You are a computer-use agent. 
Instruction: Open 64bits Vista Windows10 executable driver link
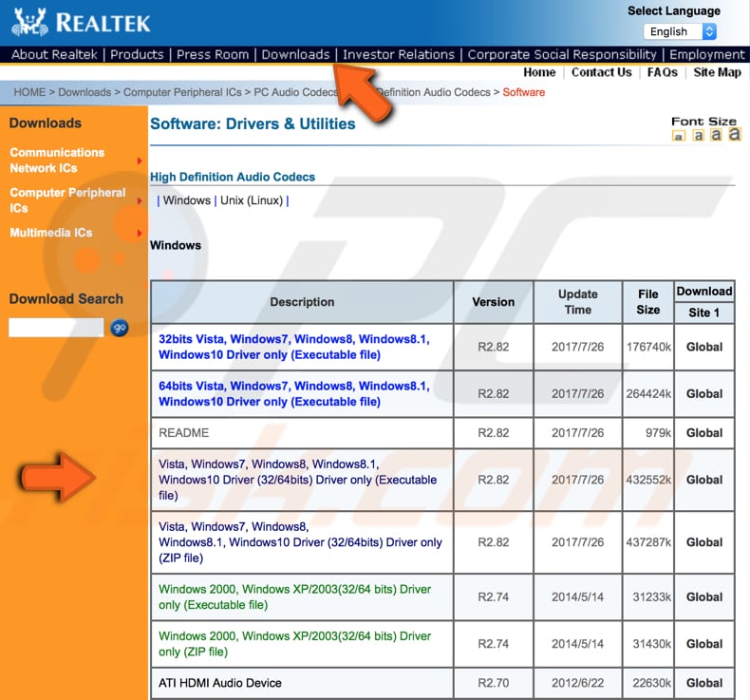coord(294,394)
